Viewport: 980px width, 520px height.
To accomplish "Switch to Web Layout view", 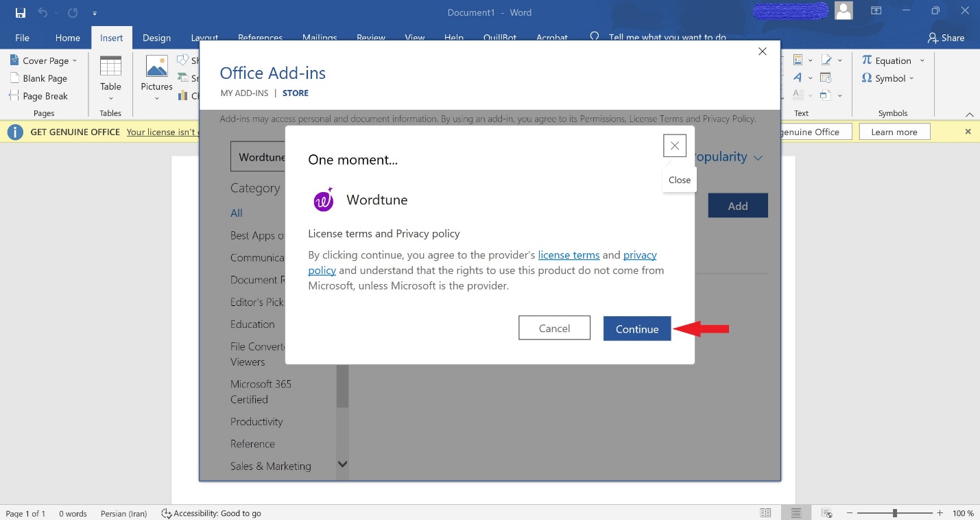I will [827, 513].
